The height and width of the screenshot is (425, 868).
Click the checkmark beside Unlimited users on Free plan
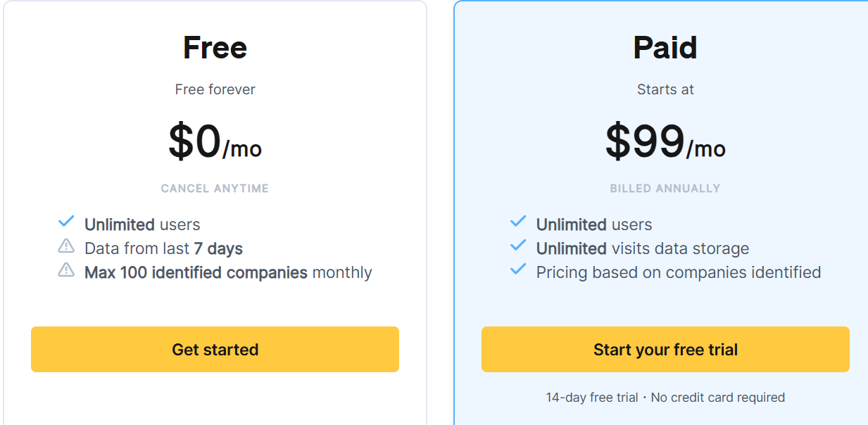pyautogui.click(x=66, y=222)
